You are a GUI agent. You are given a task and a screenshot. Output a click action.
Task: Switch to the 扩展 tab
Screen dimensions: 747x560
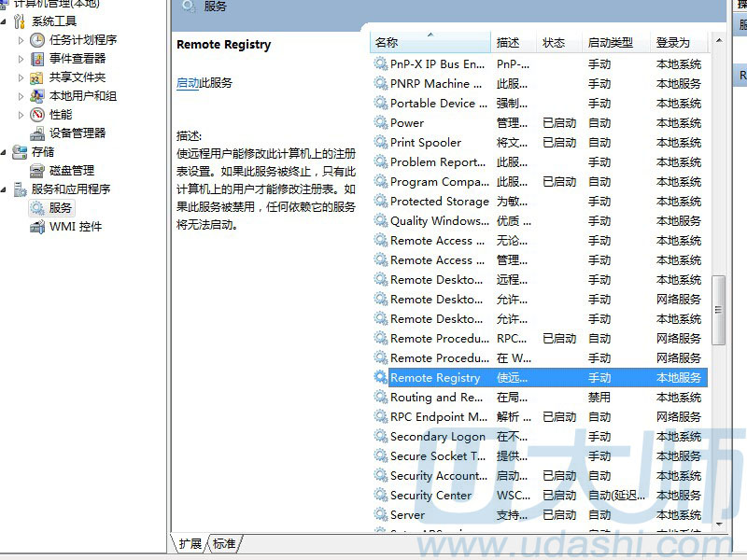coord(190,543)
